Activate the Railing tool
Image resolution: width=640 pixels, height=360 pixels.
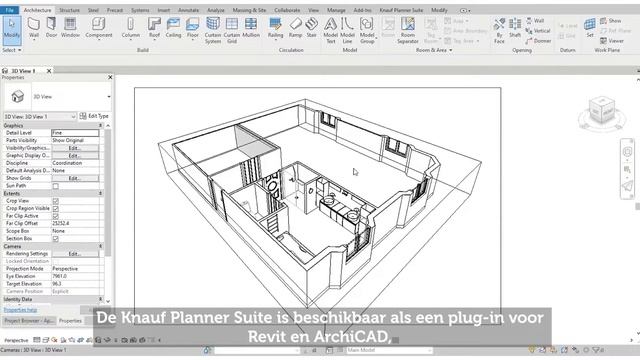pyautogui.click(x=276, y=28)
